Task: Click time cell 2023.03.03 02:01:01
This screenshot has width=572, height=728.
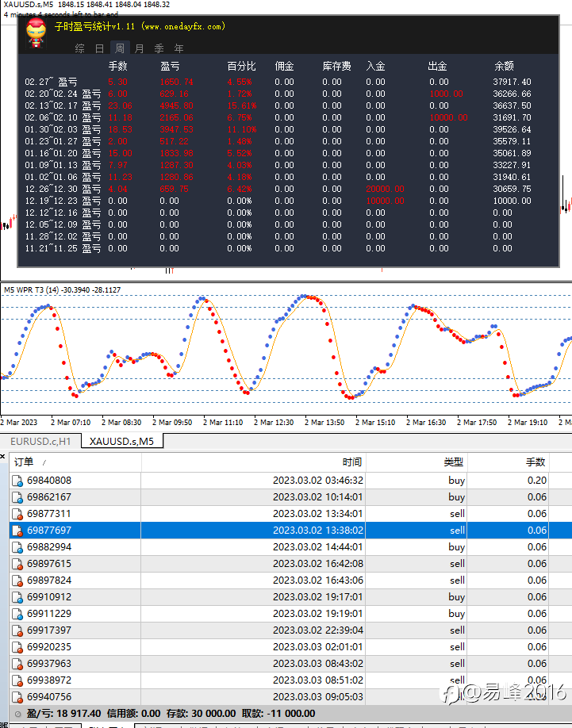Action: pyautogui.click(x=318, y=647)
